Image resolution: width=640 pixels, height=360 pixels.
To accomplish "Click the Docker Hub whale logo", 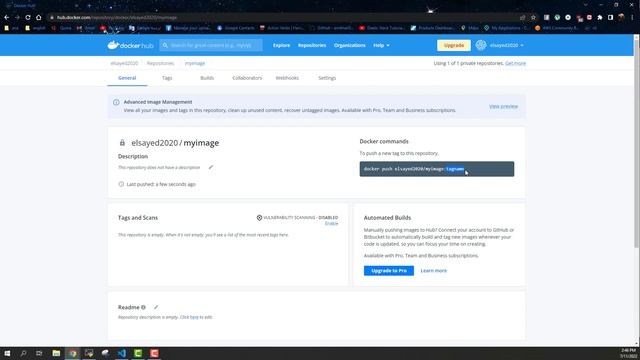I will (x=113, y=45).
